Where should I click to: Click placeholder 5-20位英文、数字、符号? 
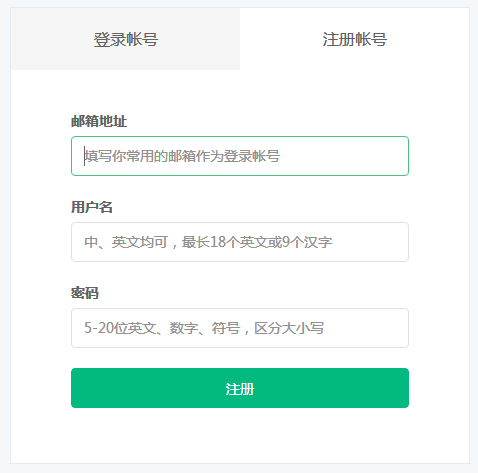pyautogui.click(x=162, y=328)
